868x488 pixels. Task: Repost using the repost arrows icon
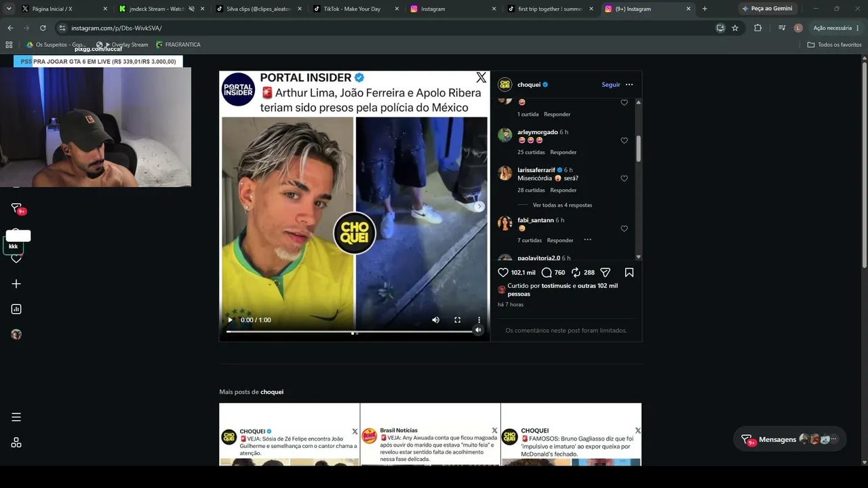click(x=576, y=272)
